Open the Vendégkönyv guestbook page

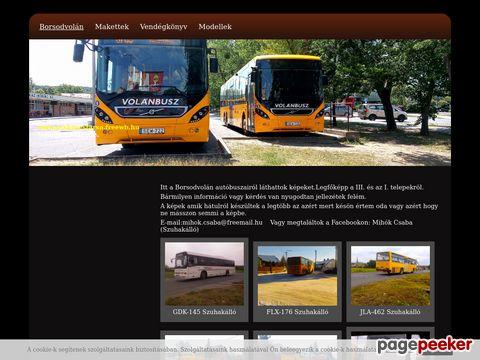point(163,27)
